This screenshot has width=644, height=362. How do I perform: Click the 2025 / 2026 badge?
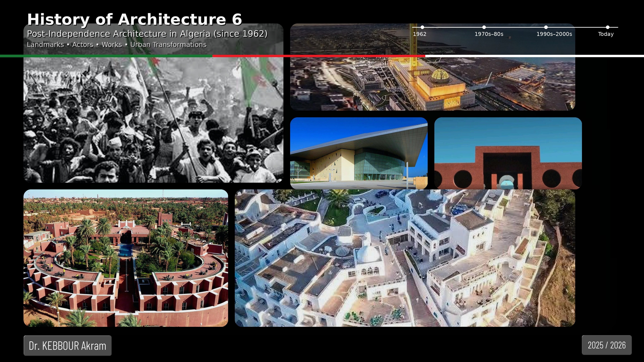[606, 345]
